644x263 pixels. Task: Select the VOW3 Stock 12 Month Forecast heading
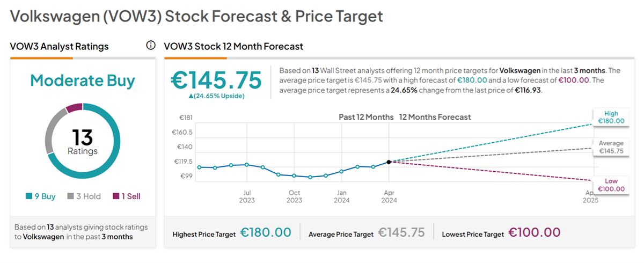coord(233,47)
